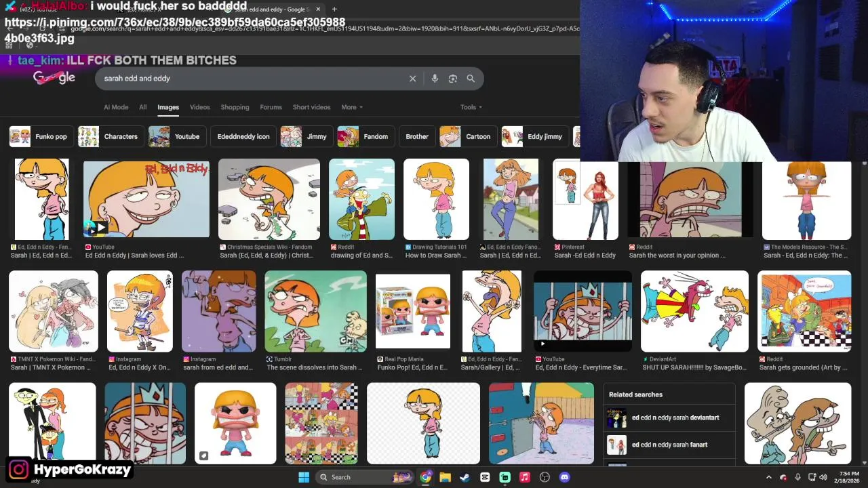Filter by Brother chip
The height and width of the screenshot is (488, 868).
click(416, 136)
